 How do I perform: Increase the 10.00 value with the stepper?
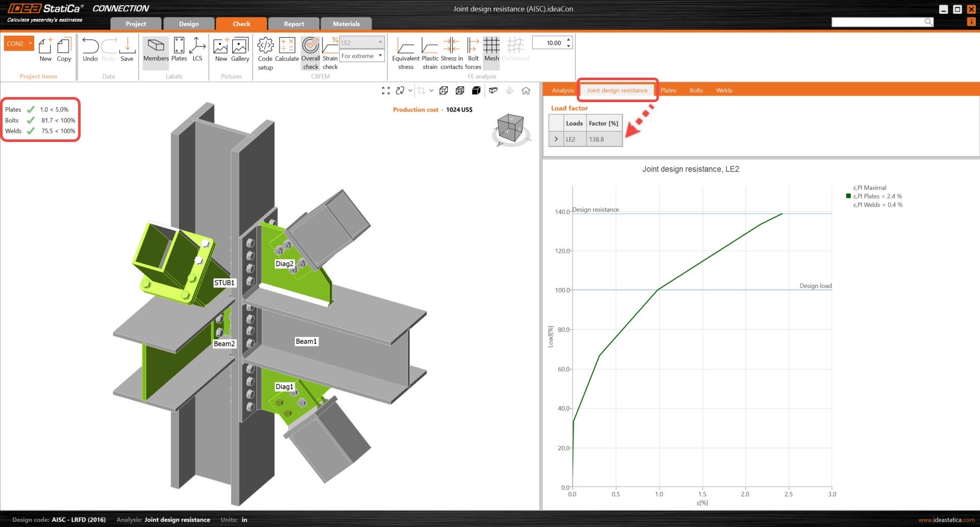point(570,40)
